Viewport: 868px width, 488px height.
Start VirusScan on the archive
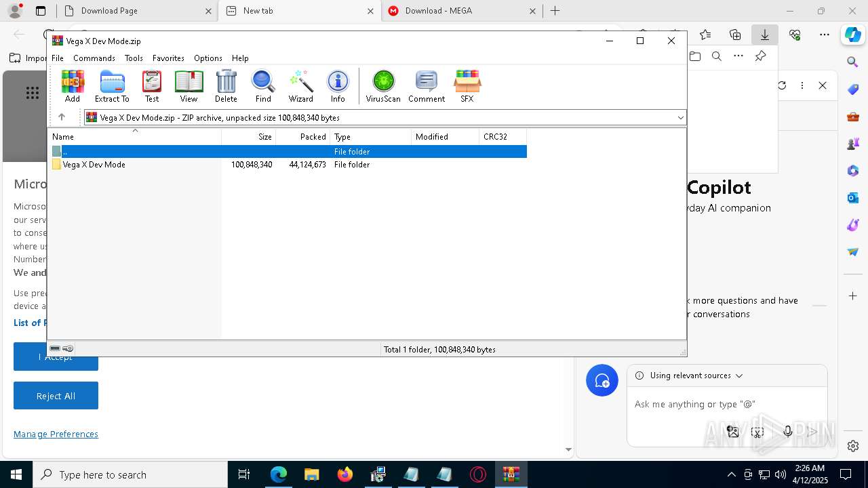pos(383,86)
